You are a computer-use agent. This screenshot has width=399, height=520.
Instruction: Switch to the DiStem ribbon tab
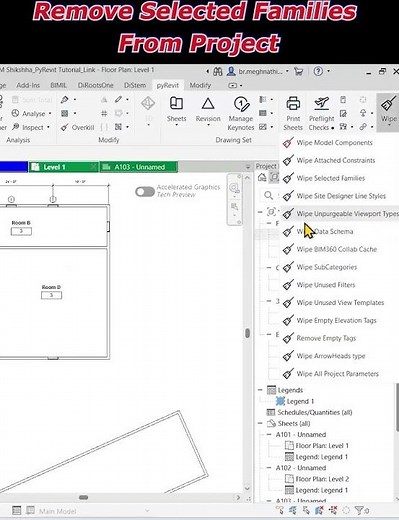[x=135, y=85]
